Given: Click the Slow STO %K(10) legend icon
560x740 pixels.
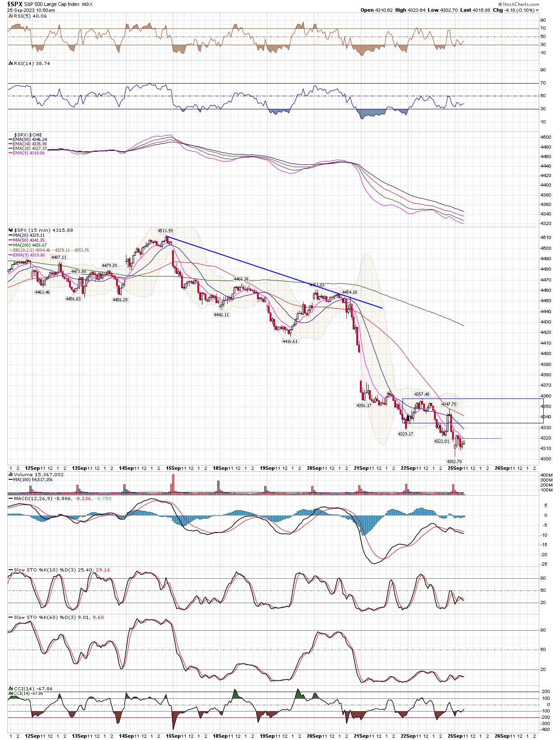Looking at the screenshot, I should pos(11,570).
